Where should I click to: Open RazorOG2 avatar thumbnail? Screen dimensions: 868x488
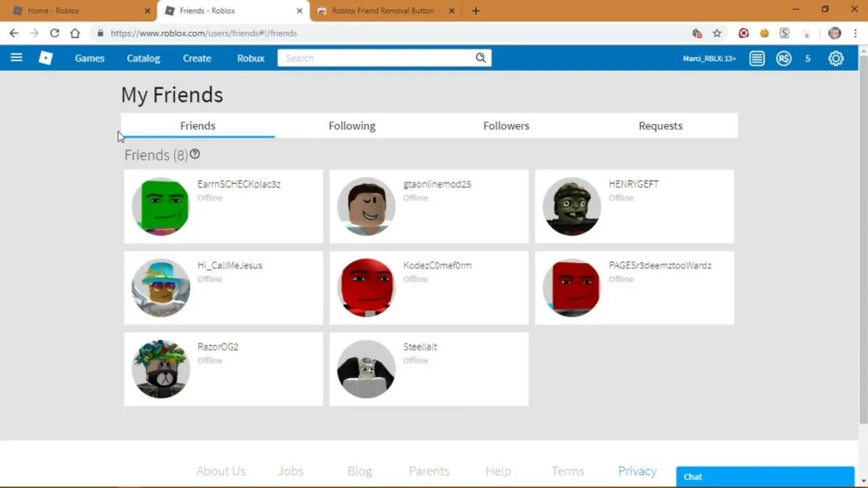(161, 369)
